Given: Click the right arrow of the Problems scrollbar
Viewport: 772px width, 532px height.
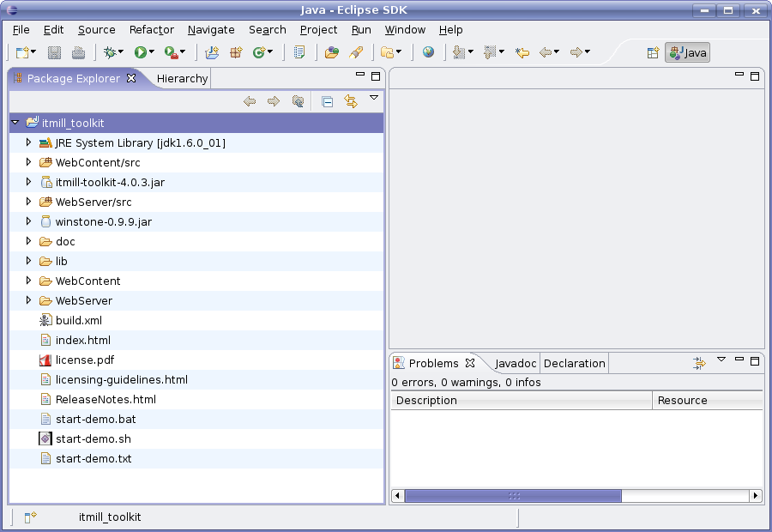Looking at the screenshot, I should [755, 495].
